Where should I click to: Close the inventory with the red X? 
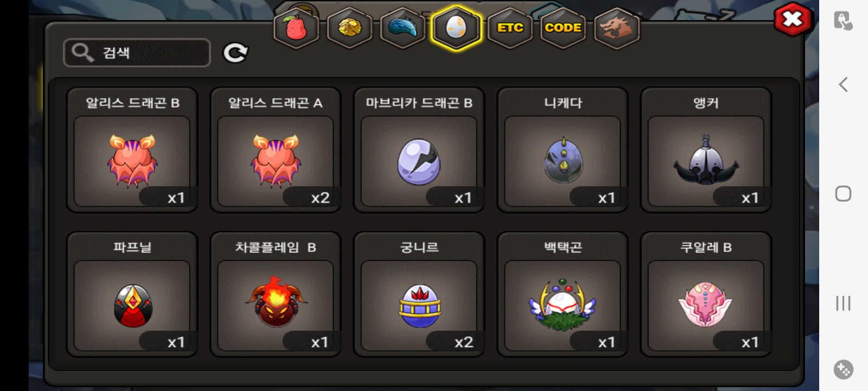793,20
